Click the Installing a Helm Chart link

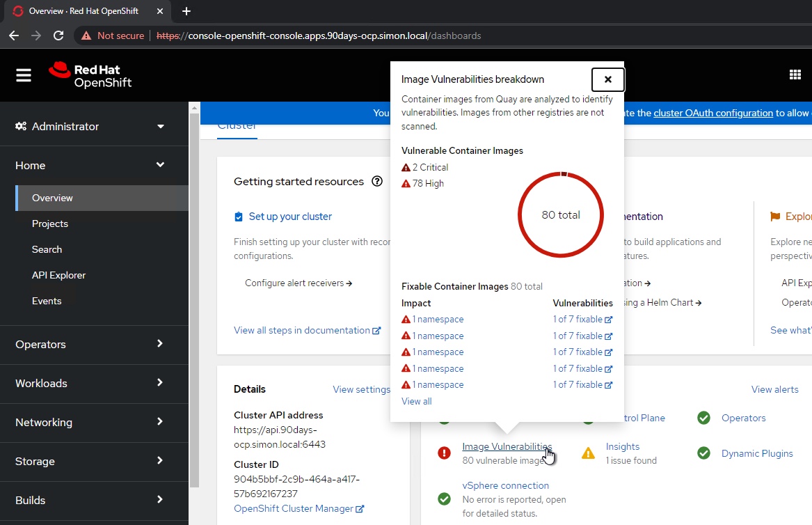tap(662, 303)
